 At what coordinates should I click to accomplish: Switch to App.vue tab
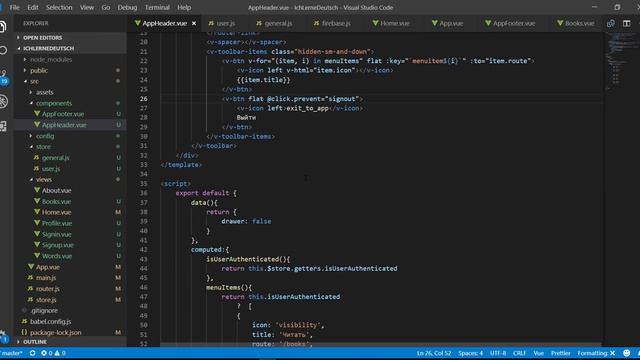pyautogui.click(x=447, y=23)
